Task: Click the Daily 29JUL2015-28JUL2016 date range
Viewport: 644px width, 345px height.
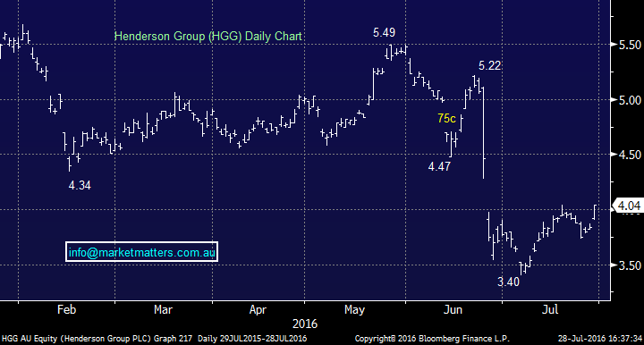Action: pyautogui.click(x=252, y=339)
